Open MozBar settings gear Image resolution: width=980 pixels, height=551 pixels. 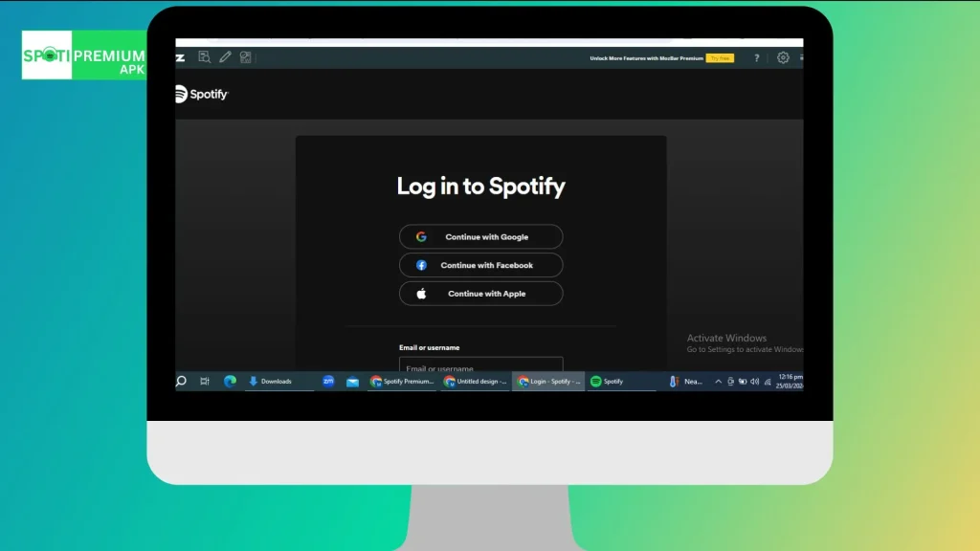783,57
